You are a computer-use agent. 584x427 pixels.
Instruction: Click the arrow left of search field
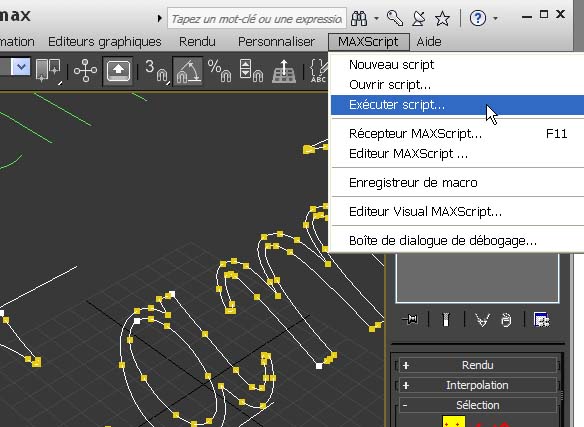[159, 18]
